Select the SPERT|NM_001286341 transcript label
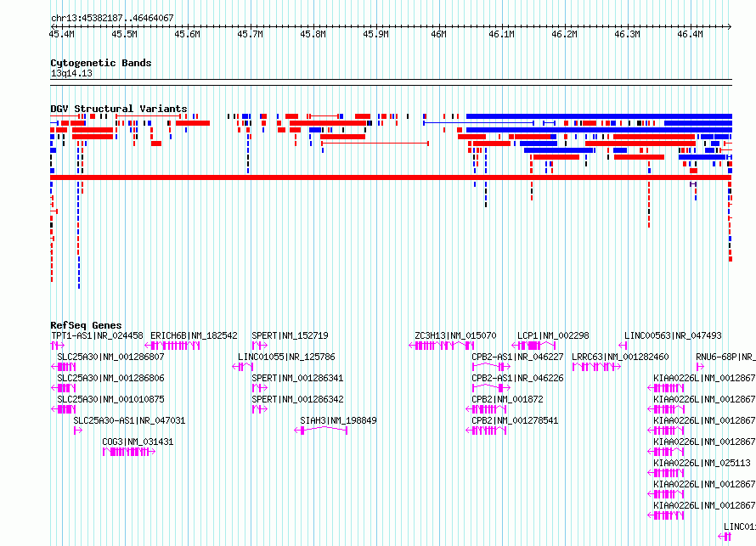The image size is (756, 546). pyautogui.click(x=297, y=379)
